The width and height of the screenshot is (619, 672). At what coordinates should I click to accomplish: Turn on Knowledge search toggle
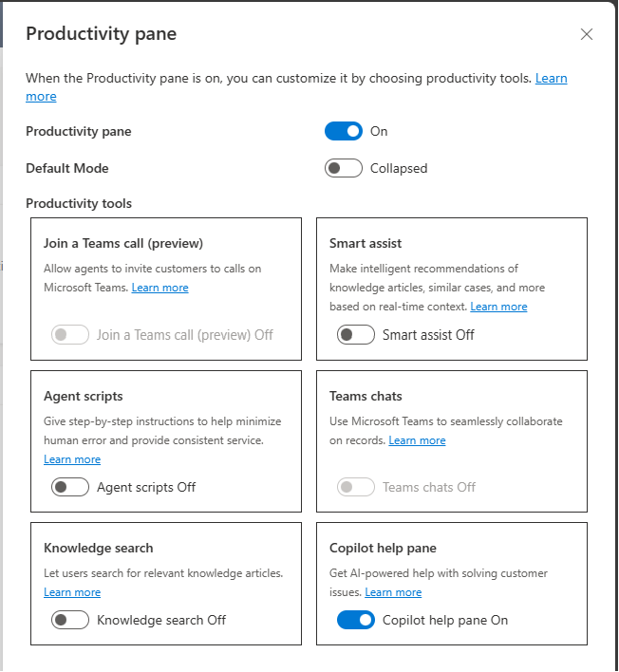(70, 620)
